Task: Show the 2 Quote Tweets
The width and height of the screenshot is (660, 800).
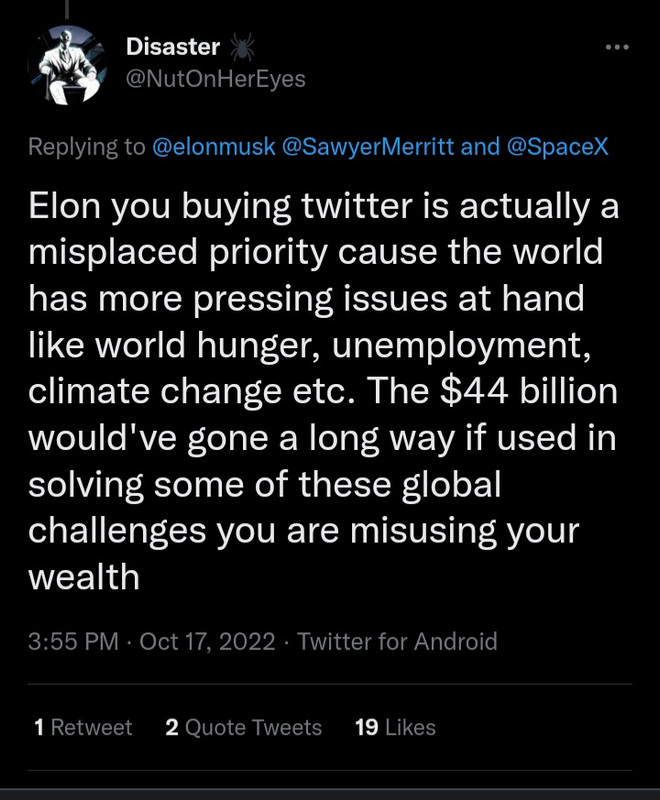Action: click(x=243, y=728)
